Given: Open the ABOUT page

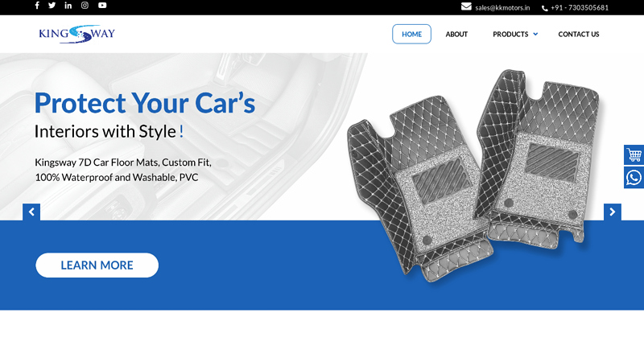Looking at the screenshot, I should (456, 35).
